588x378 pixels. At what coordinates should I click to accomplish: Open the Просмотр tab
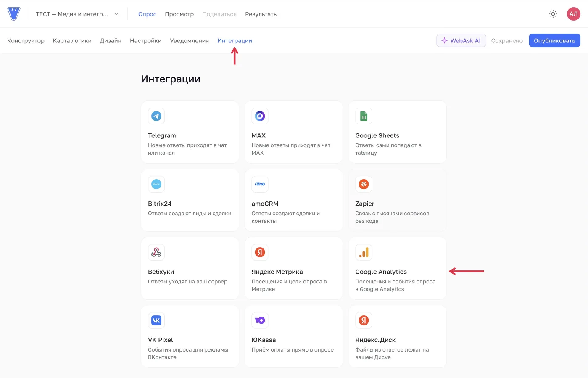[179, 14]
